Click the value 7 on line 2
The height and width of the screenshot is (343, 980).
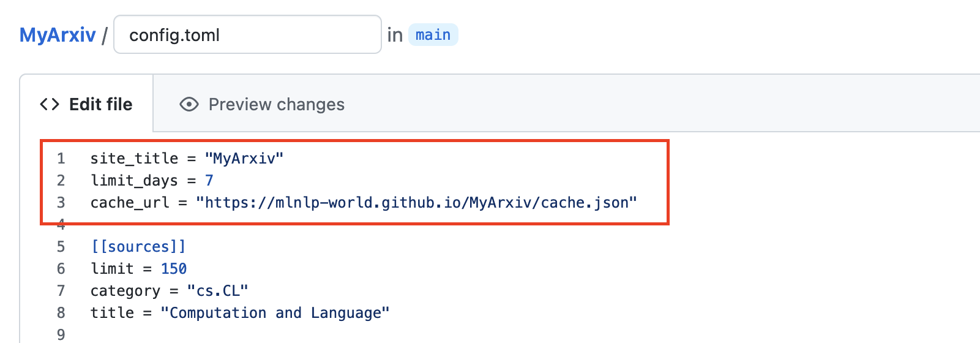(x=209, y=181)
